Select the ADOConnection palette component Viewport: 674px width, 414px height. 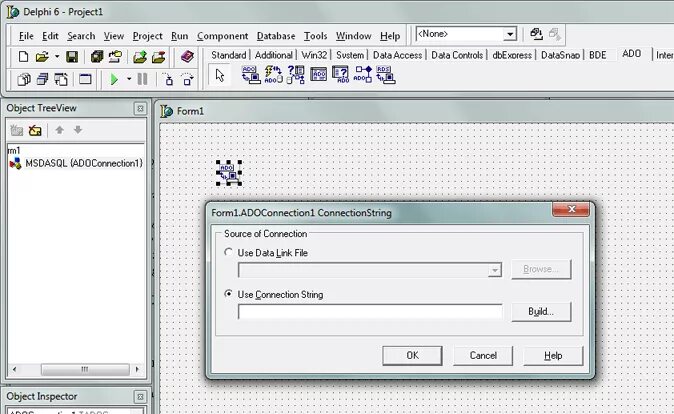(251, 75)
